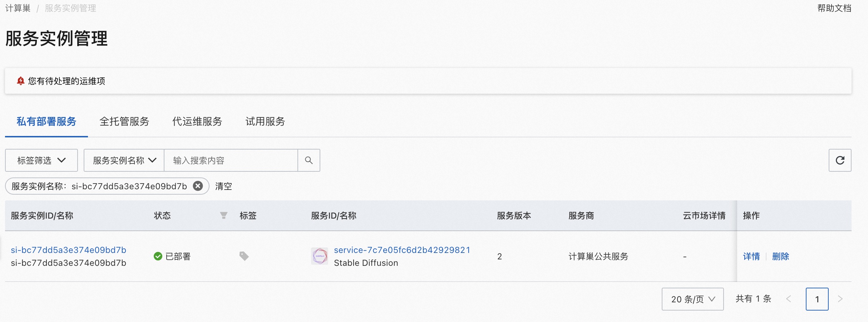Open the 标签筛选 dropdown
Viewport: 868px width, 322px height.
coord(41,160)
